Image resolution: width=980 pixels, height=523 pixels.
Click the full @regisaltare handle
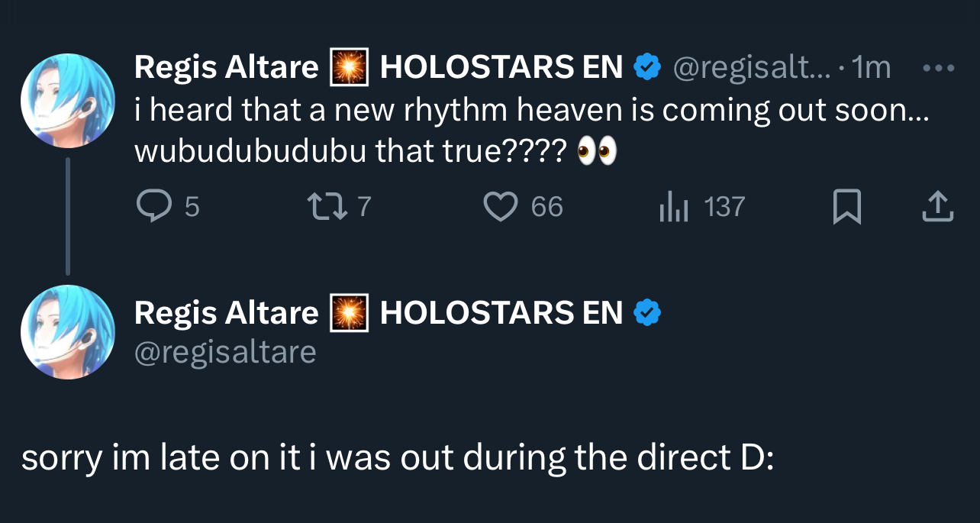pyautogui.click(x=225, y=352)
